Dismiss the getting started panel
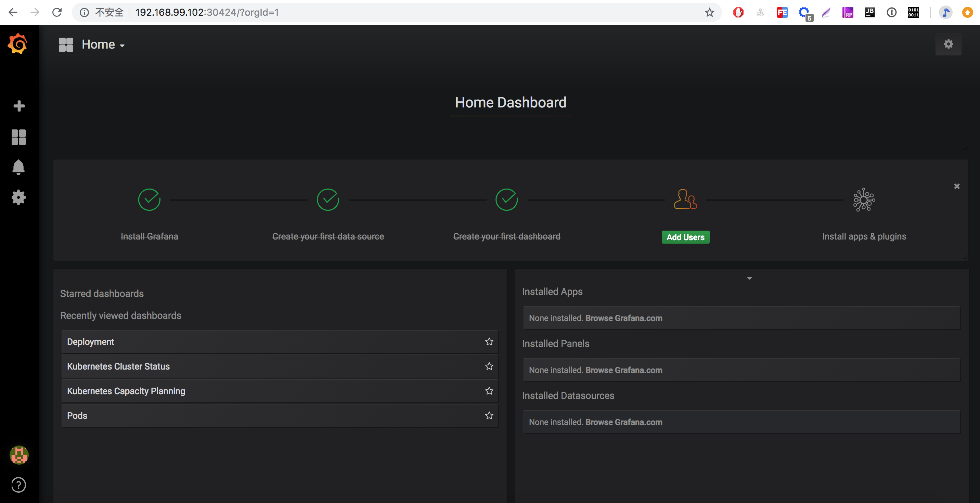This screenshot has height=503, width=980. pyautogui.click(x=956, y=186)
